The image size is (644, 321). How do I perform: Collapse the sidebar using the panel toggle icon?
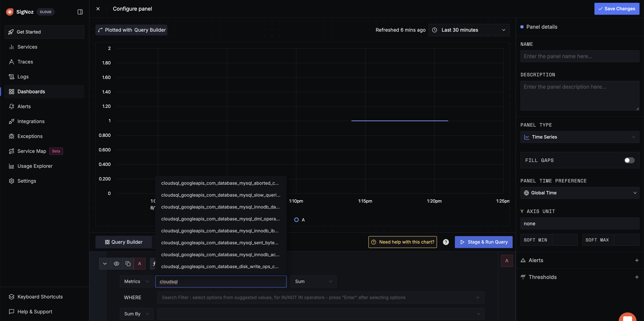click(x=80, y=12)
